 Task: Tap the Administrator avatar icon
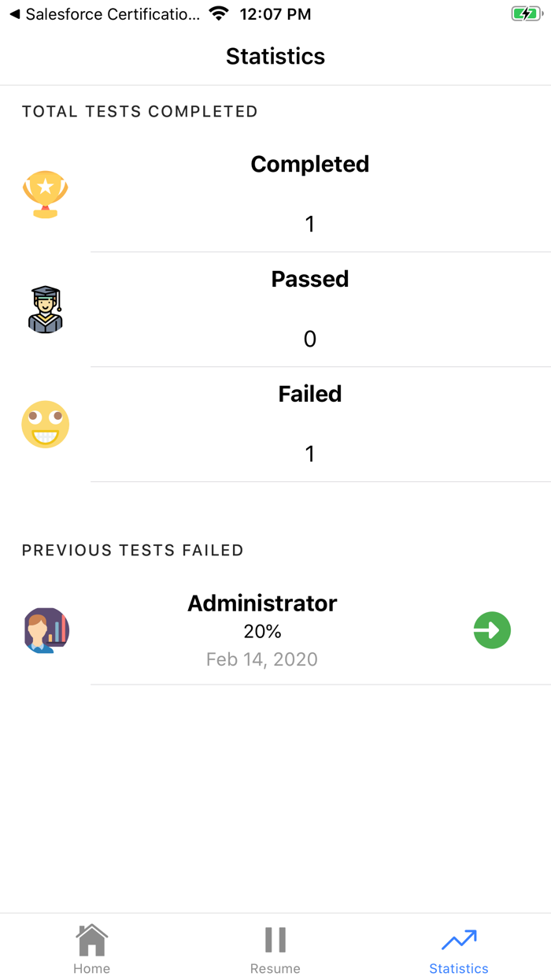tap(46, 630)
